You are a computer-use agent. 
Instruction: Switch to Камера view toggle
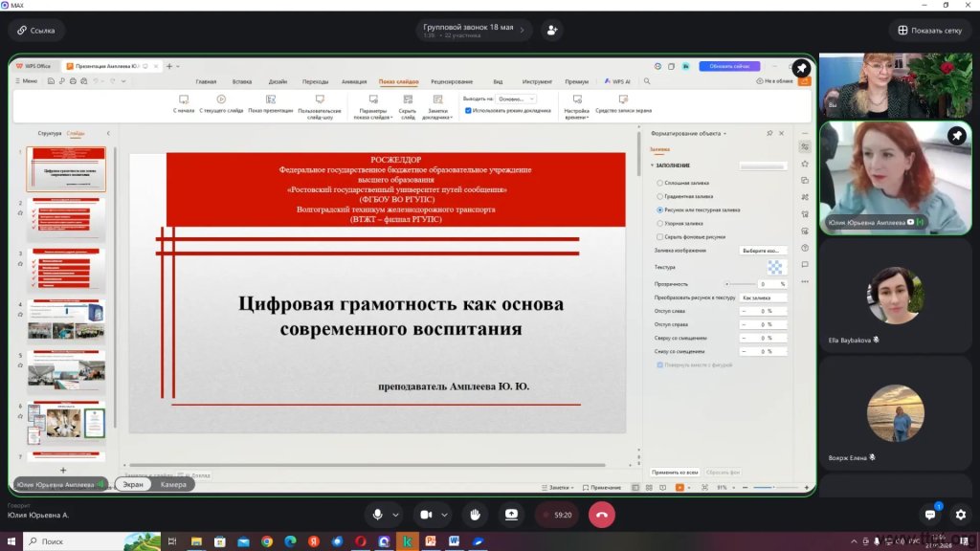[173, 484]
